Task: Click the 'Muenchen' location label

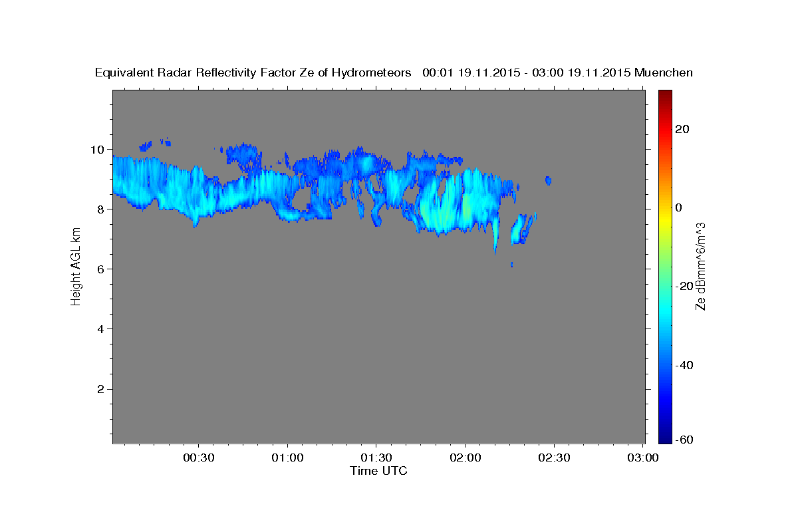Action: [664, 72]
